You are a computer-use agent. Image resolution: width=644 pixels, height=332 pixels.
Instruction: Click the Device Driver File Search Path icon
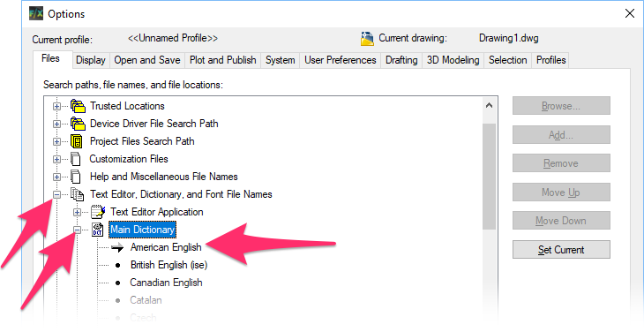(78, 124)
